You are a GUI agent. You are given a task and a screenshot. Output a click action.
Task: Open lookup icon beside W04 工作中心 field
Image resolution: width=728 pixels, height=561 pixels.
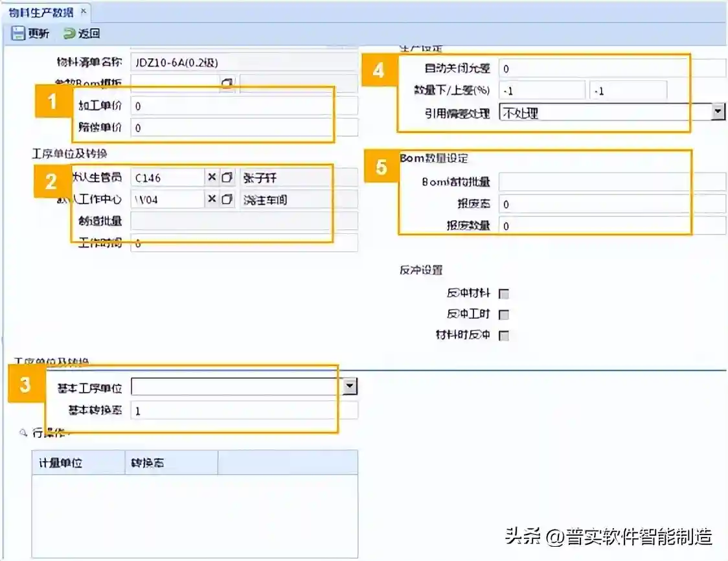pyautogui.click(x=227, y=200)
